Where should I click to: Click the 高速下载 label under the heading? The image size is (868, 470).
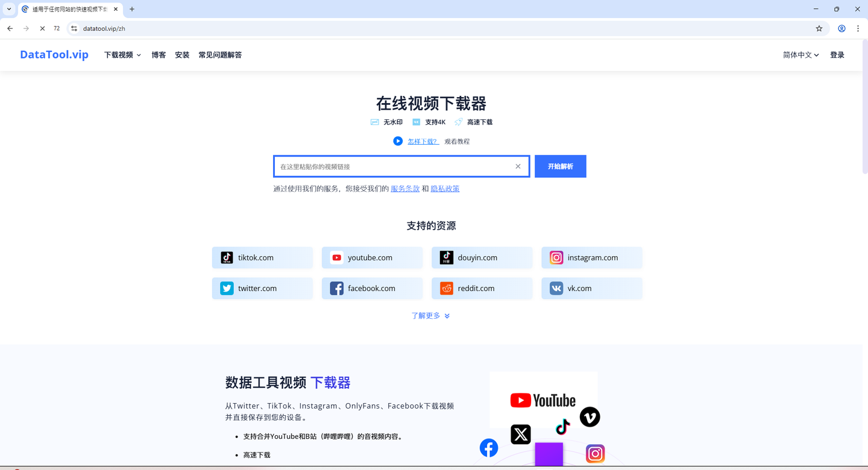480,122
